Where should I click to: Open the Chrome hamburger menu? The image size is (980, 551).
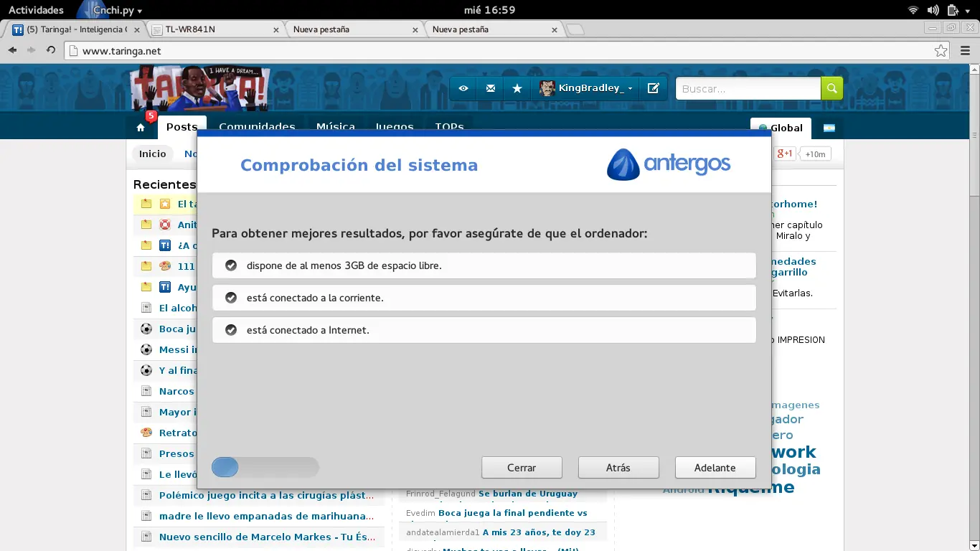click(x=963, y=51)
